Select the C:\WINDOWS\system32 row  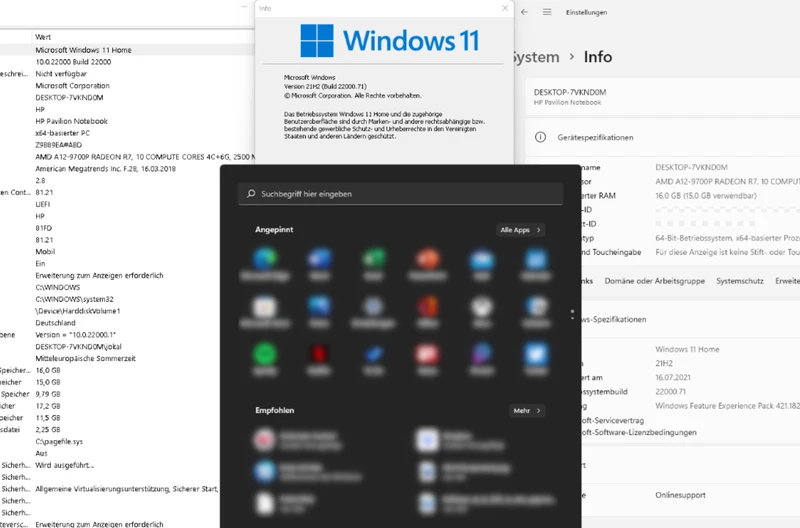(74, 299)
